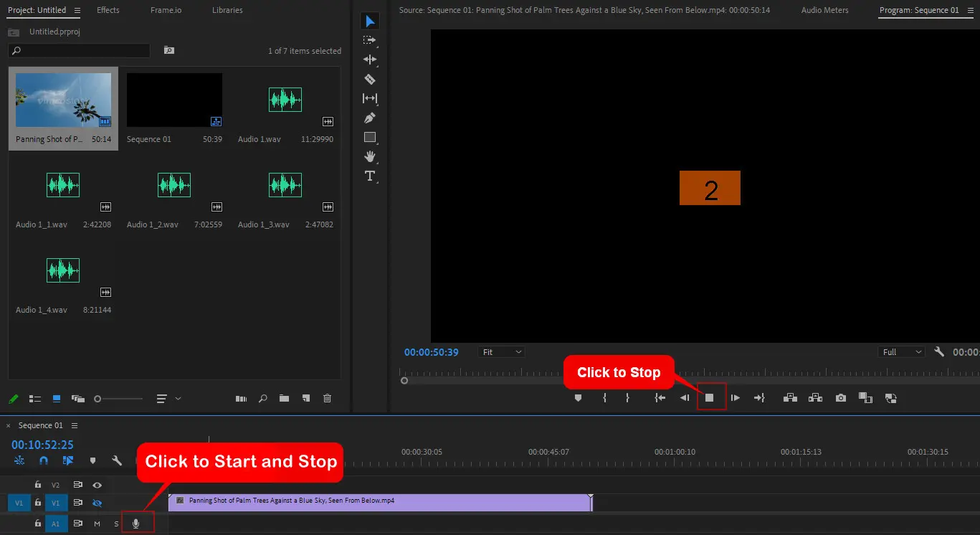Image resolution: width=980 pixels, height=535 pixels.
Task: Click Automate to Sequence in Project panel
Action: click(241, 398)
